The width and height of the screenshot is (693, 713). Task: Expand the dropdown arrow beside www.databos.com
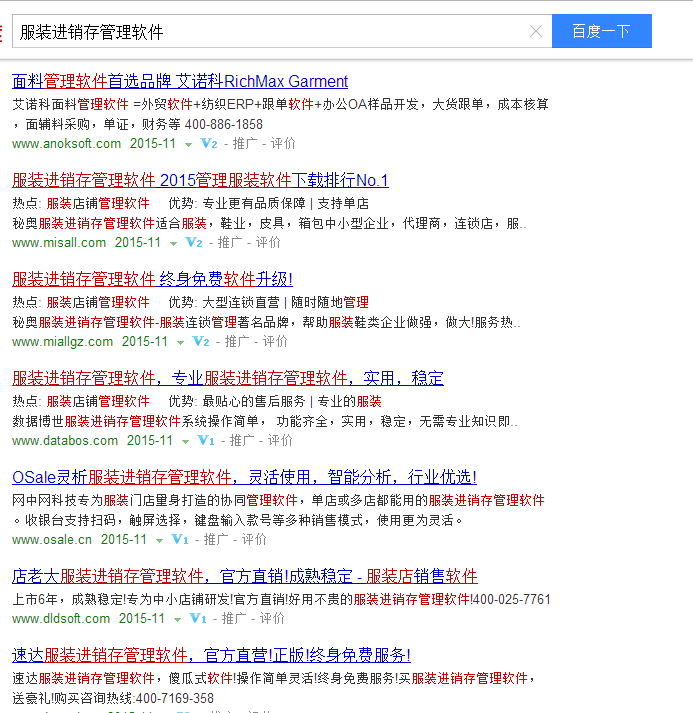pyautogui.click(x=185, y=442)
